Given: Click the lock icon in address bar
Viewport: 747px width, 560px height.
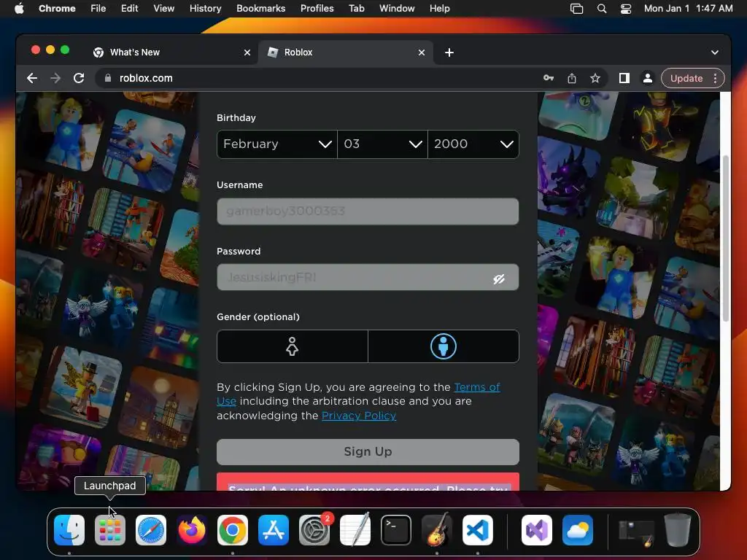Looking at the screenshot, I should (108, 78).
